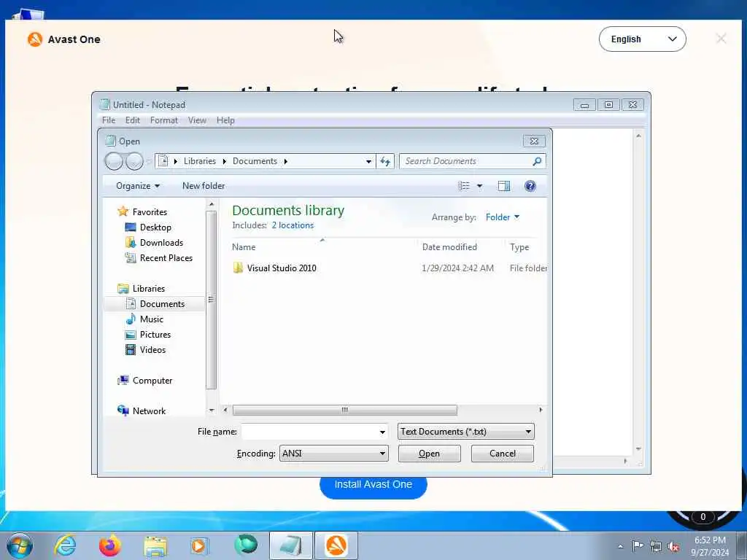Image resolution: width=747 pixels, height=560 pixels.
Task: Select Network in navigation pane
Action: pyautogui.click(x=149, y=411)
